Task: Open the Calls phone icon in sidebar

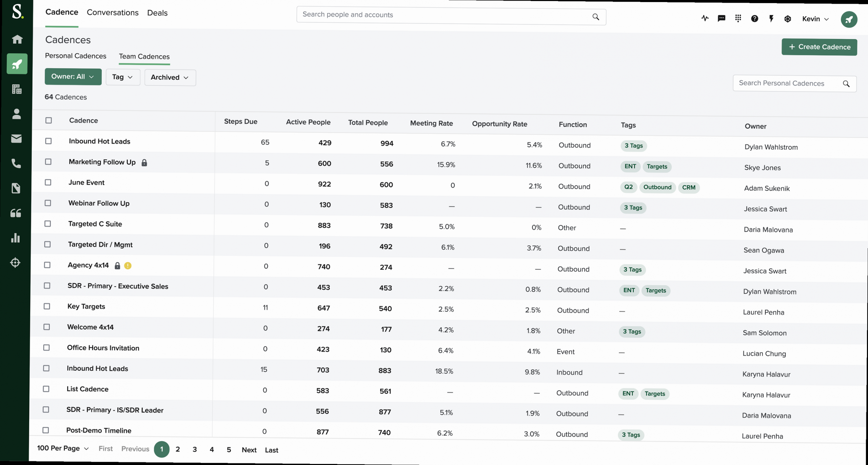Action: (x=16, y=163)
